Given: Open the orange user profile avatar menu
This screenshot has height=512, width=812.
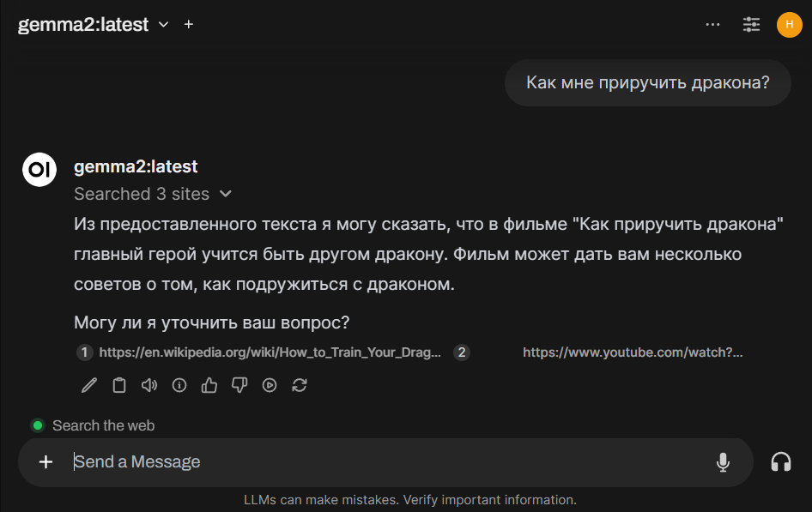Looking at the screenshot, I should [789, 24].
